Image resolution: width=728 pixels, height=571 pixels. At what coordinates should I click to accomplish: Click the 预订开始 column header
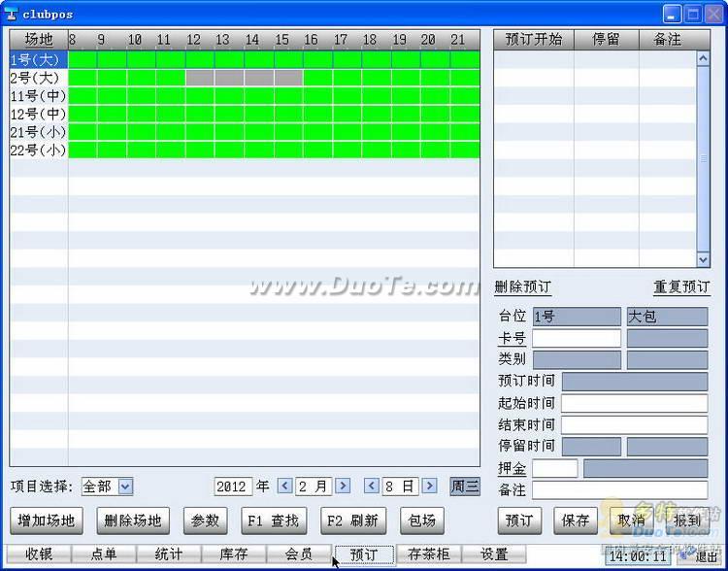click(534, 40)
